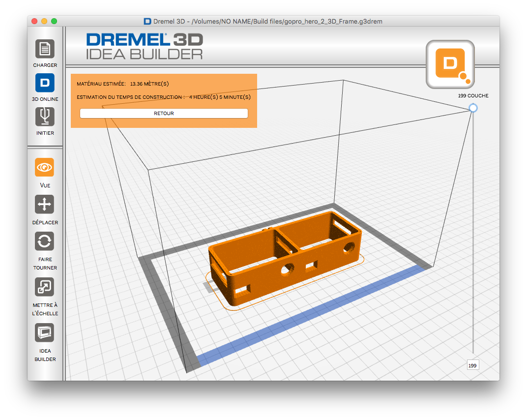The image size is (527, 420).
Task: Minimize the window with yellow button
Action: [44, 21]
